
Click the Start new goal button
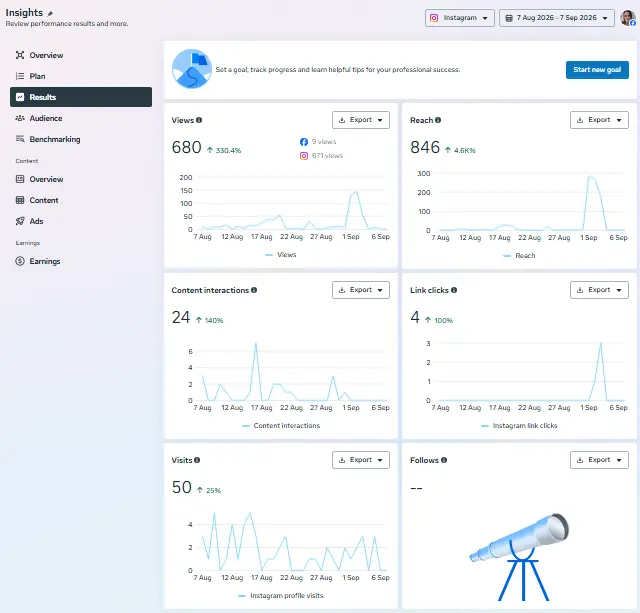(x=597, y=70)
